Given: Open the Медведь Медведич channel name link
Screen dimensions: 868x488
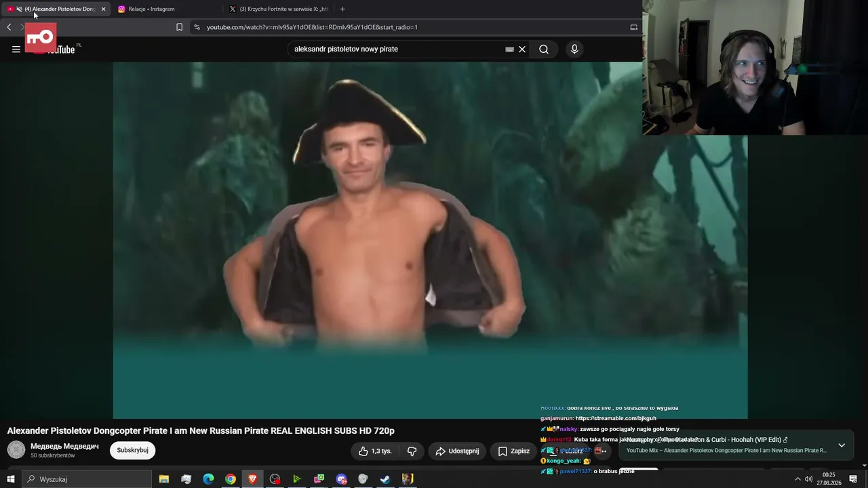Looking at the screenshot, I should tap(64, 446).
